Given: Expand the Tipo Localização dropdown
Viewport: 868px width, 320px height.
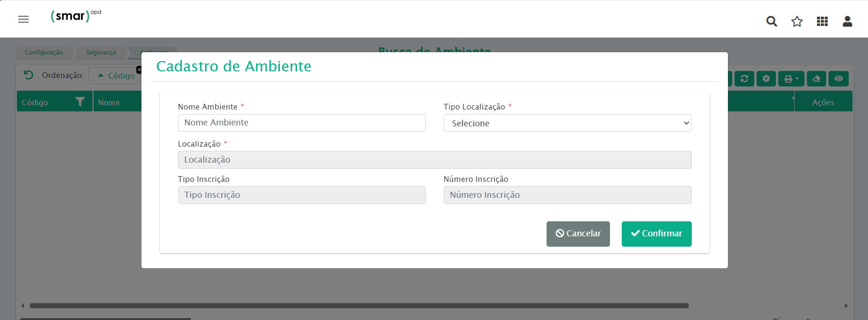Looking at the screenshot, I should tap(567, 123).
